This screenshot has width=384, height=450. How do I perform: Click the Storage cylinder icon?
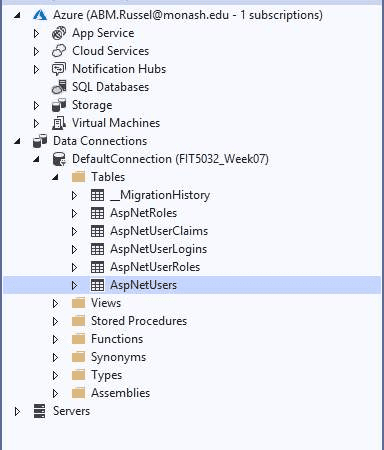(x=59, y=105)
